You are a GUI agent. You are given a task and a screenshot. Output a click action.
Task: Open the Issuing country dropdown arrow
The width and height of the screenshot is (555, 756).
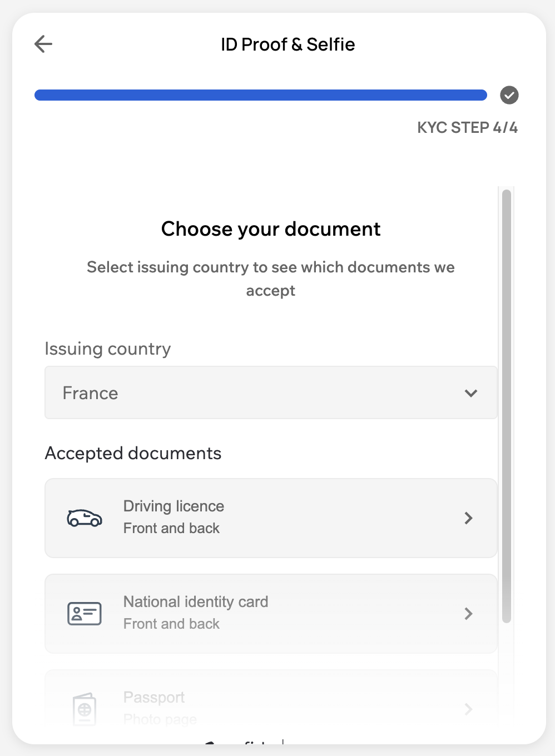click(470, 393)
